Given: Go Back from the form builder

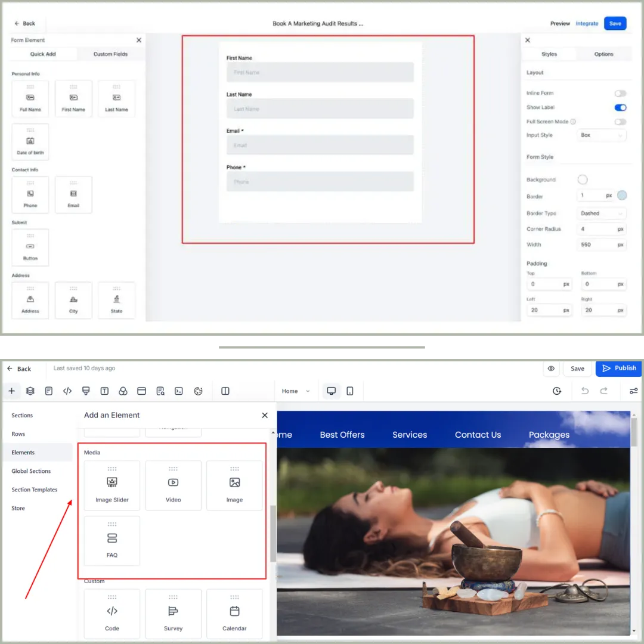Looking at the screenshot, I should (x=24, y=23).
